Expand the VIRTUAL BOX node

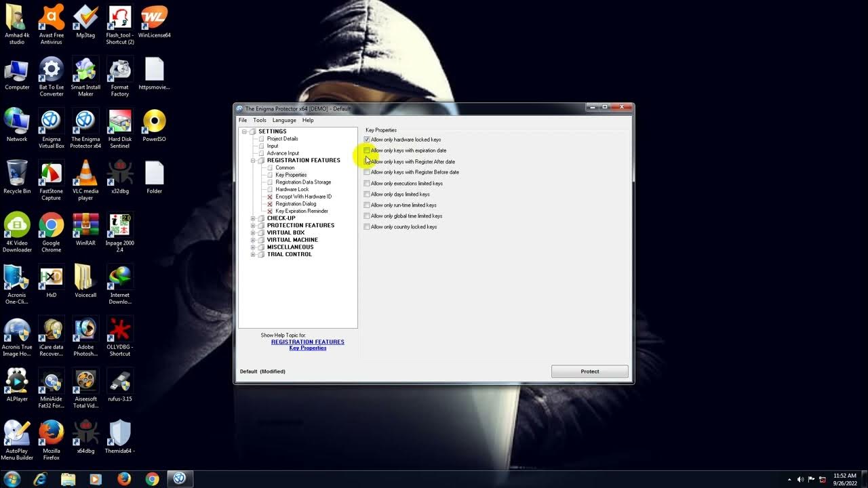point(253,232)
